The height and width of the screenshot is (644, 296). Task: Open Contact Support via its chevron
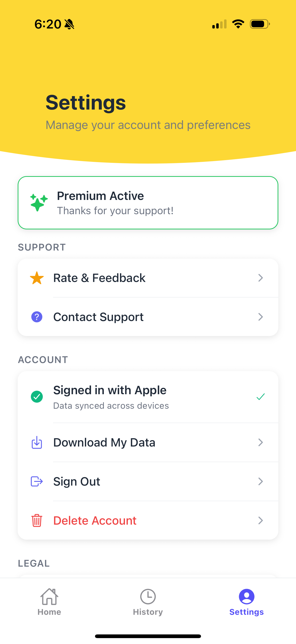coord(260,317)
